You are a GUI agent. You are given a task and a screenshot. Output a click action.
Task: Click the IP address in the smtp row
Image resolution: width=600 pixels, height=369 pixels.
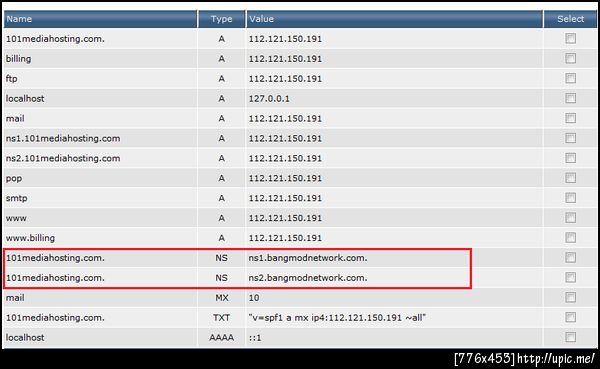285,198
